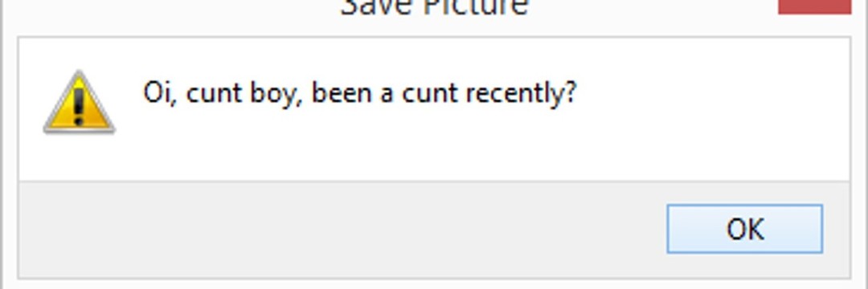Click white area right of message text
Screen dimensions: 868x289
click(x=714, y=93)
